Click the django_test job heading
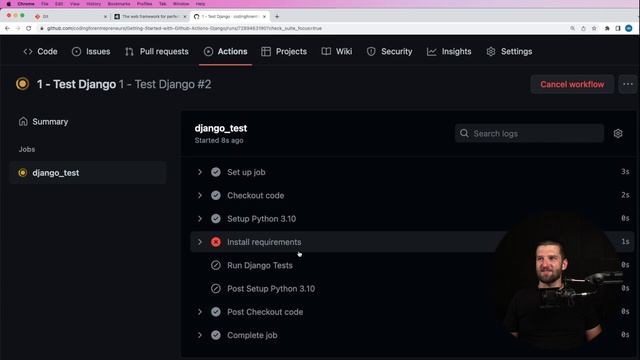640x360 pixels. coord(221,128)
